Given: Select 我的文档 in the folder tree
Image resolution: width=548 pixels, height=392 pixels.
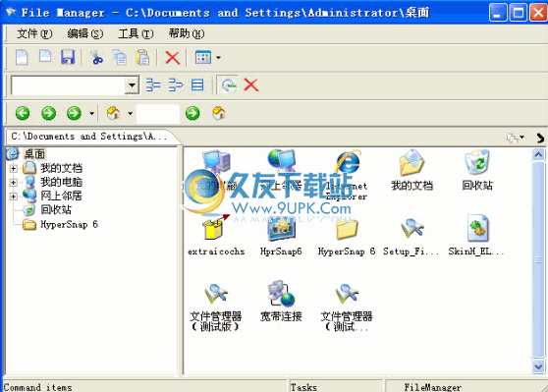Looking at the screenshot, I should (x=62, y=168).
